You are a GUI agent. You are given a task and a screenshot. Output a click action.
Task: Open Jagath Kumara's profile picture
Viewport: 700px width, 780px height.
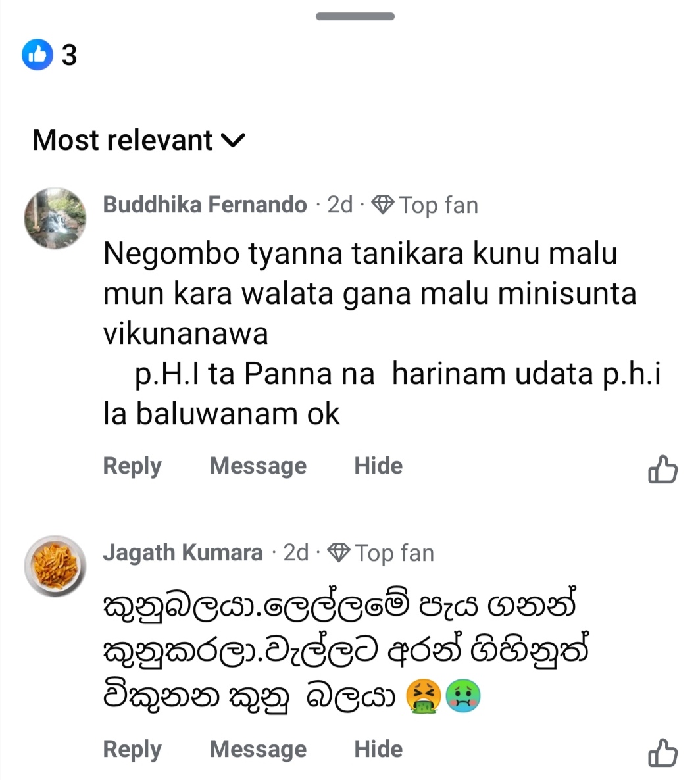point(55,566)
